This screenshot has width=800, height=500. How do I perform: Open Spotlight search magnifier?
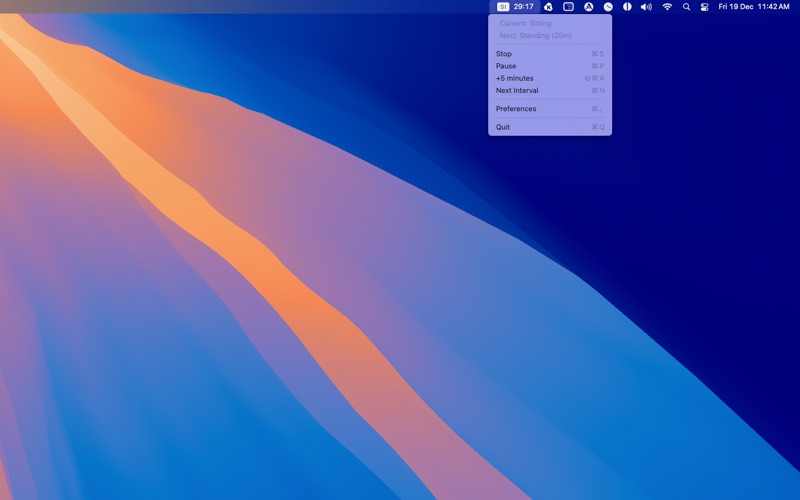tap(686, 7)
